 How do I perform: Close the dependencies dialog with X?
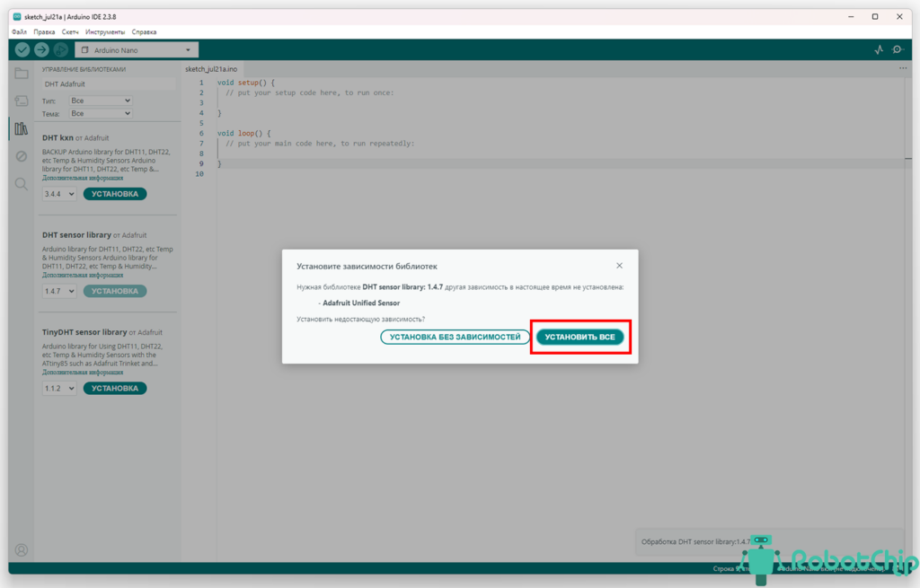620,266
